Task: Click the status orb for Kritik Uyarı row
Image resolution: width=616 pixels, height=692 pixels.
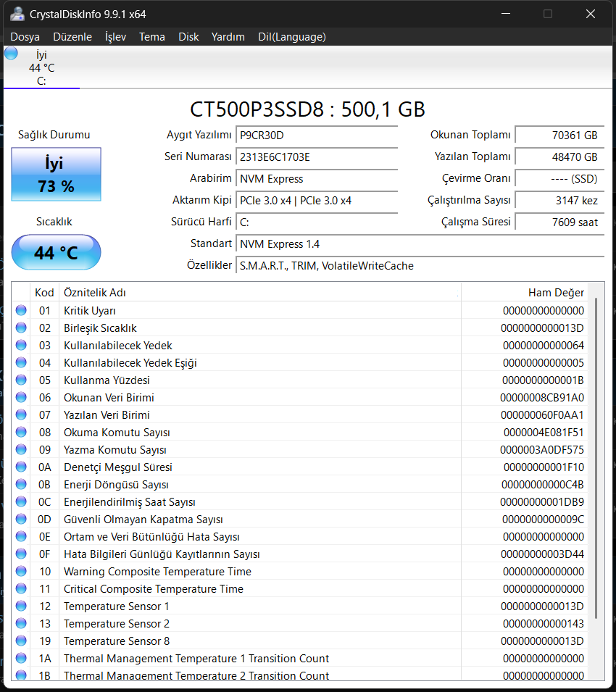Action: coord(21,310)
